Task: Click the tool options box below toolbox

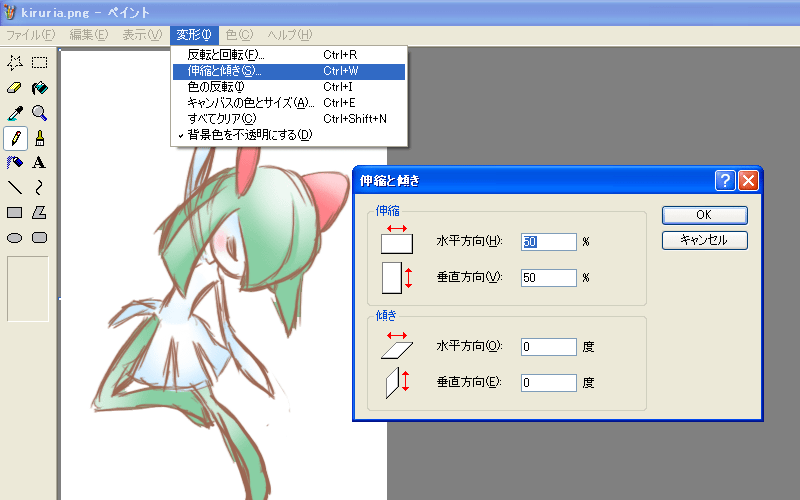Action: [28, 289]
